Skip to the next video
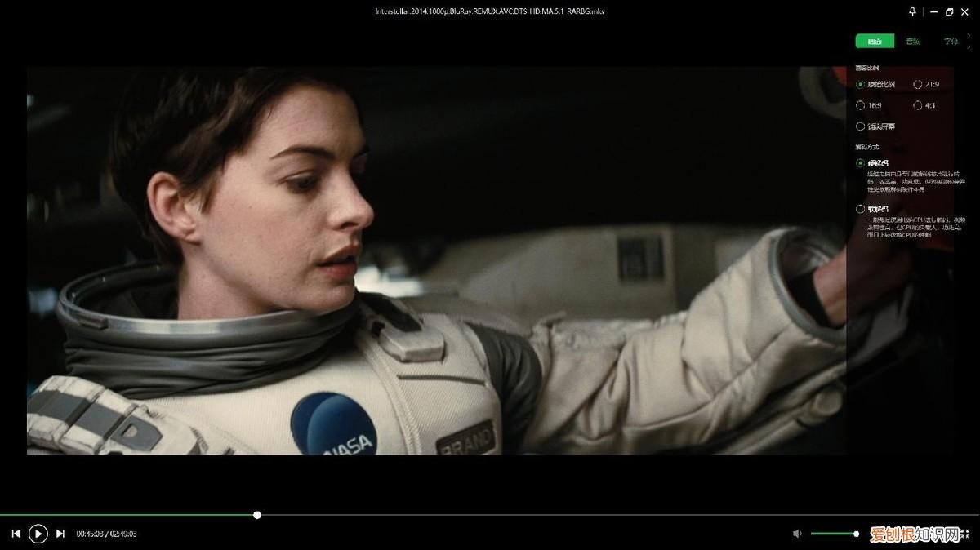 [x=60, y=534]
